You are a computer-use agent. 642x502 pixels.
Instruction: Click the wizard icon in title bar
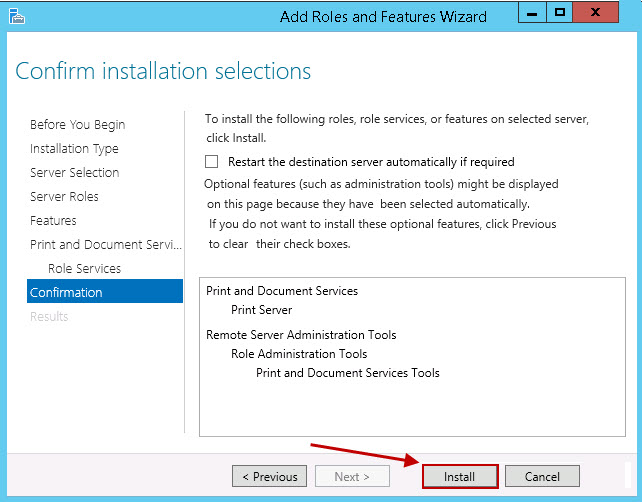(16, 16)
